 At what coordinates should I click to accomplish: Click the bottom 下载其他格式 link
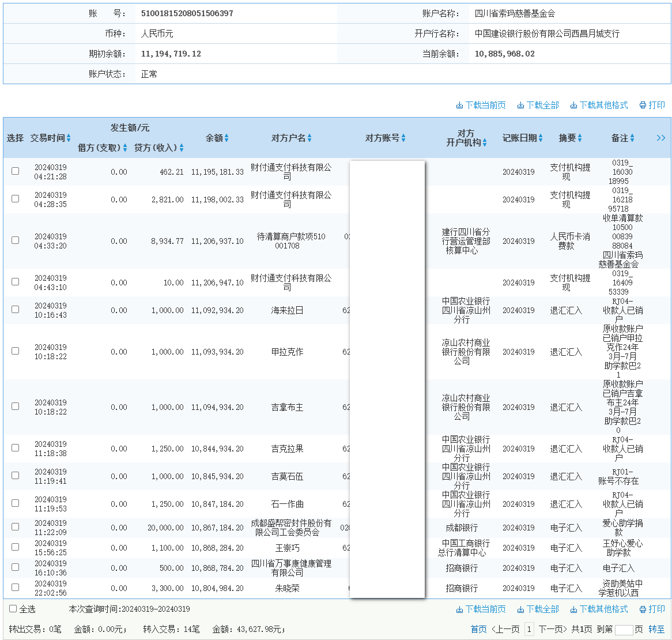599,609
